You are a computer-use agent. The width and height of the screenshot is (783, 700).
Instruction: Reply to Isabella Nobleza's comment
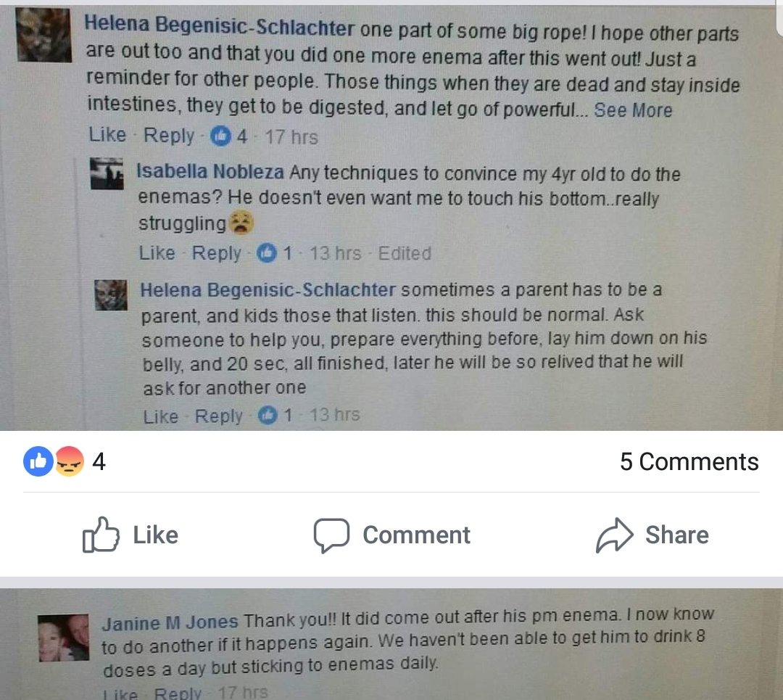coord(217,253)
